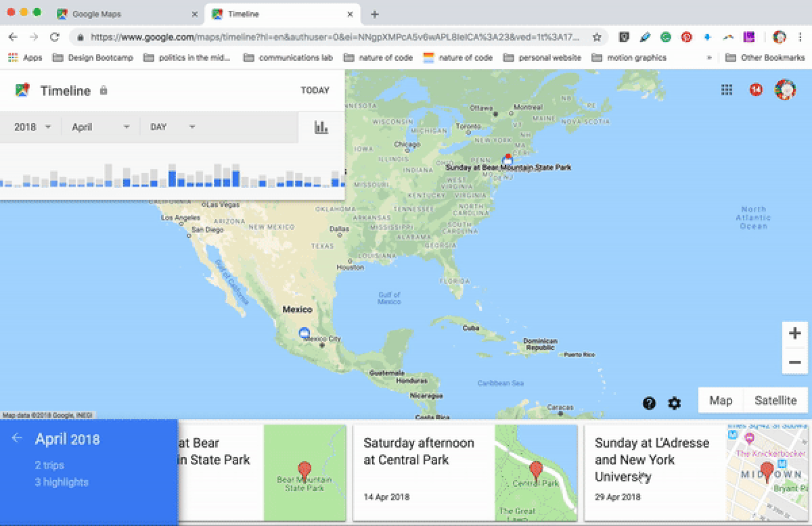Viewport: 812px width, 526px height.
Task: Open a new browser tab with plus
Action: pyautogui.click(x=374, y=14)
